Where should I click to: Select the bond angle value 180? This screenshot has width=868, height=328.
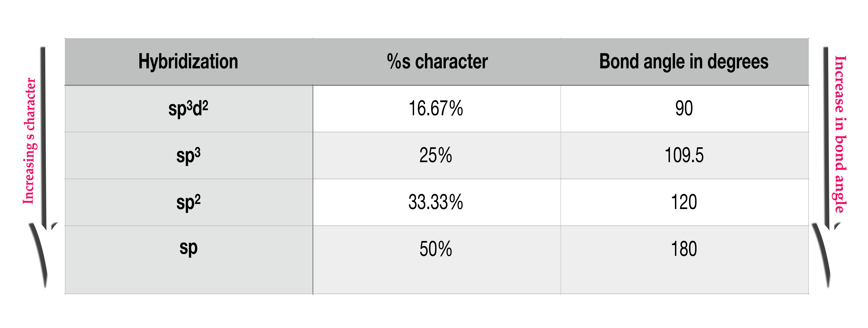click(684, 249)
